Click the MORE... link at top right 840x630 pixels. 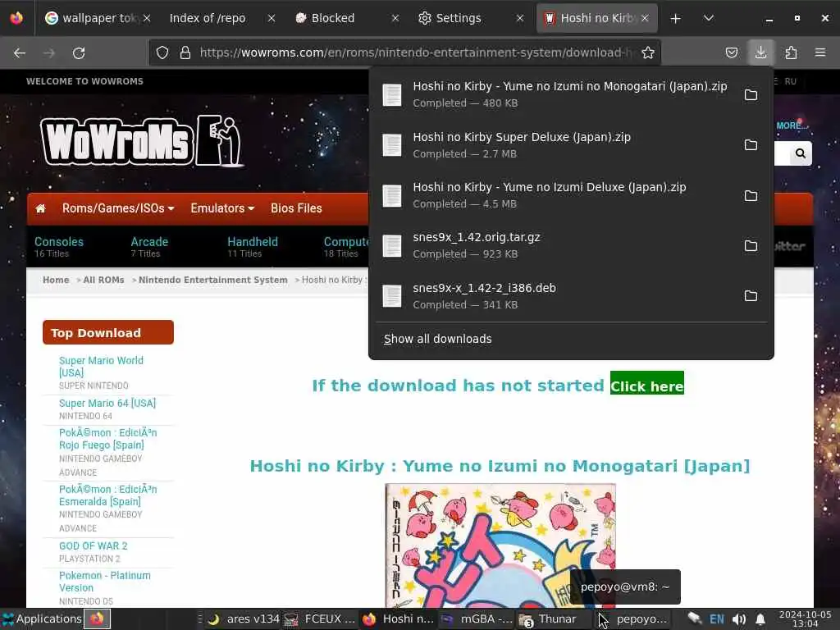(791, 126)
